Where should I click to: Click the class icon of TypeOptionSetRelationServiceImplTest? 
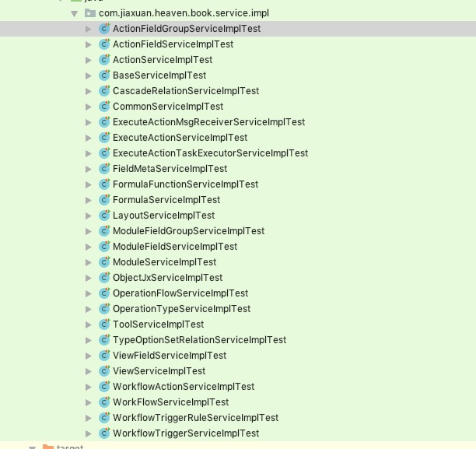[104, 340]
